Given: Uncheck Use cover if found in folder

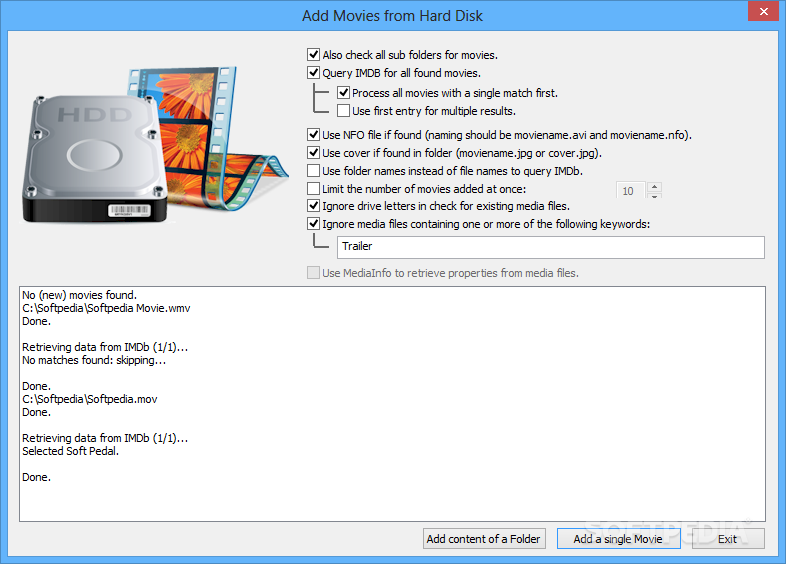Looking at the screenshot, I should pyautogui.click(x=313, y=153).
